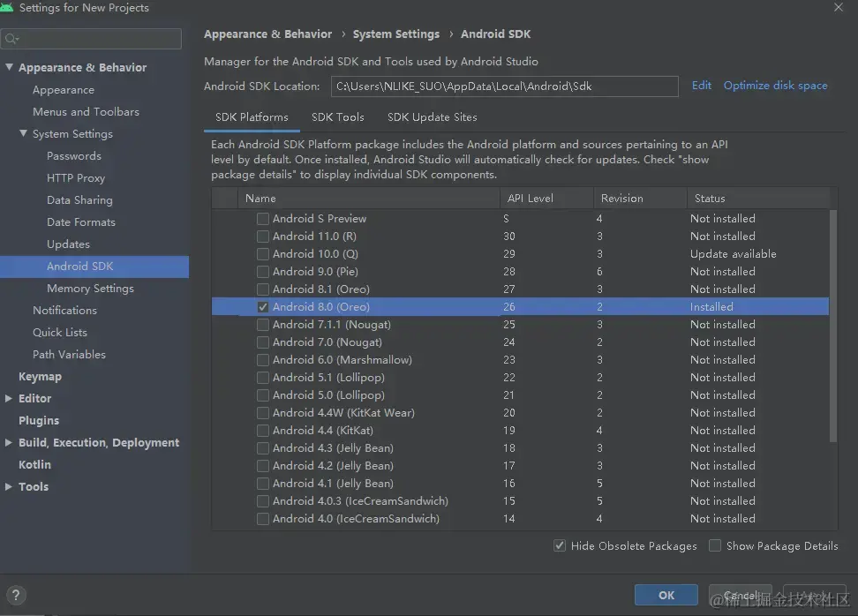Click the search magnifier icon

pos(11,39)
